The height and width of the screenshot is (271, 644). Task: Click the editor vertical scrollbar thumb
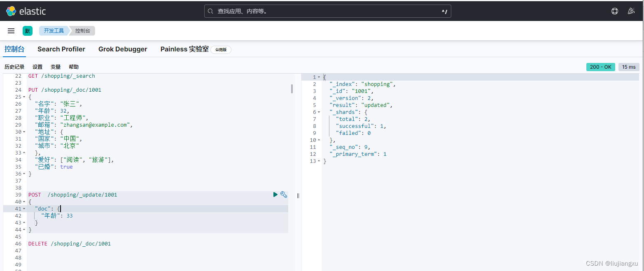[x=292, y=89]
